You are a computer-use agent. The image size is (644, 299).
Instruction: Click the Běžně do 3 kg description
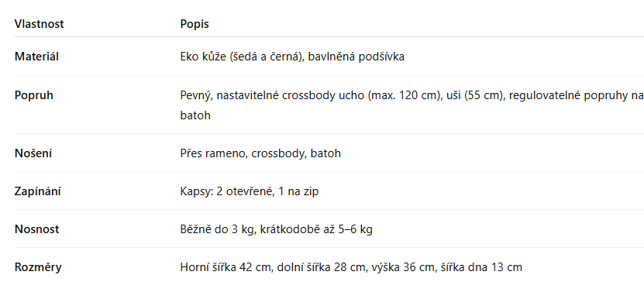click(217, 229)
